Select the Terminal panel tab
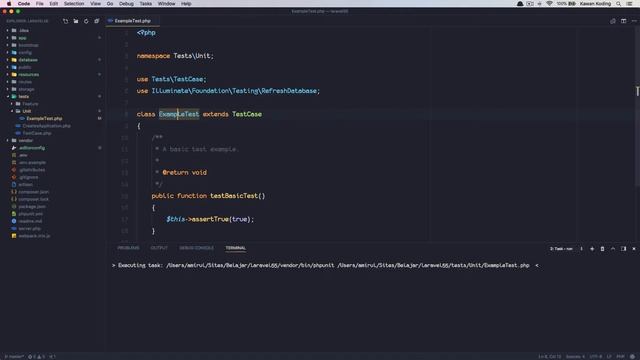 236,248
